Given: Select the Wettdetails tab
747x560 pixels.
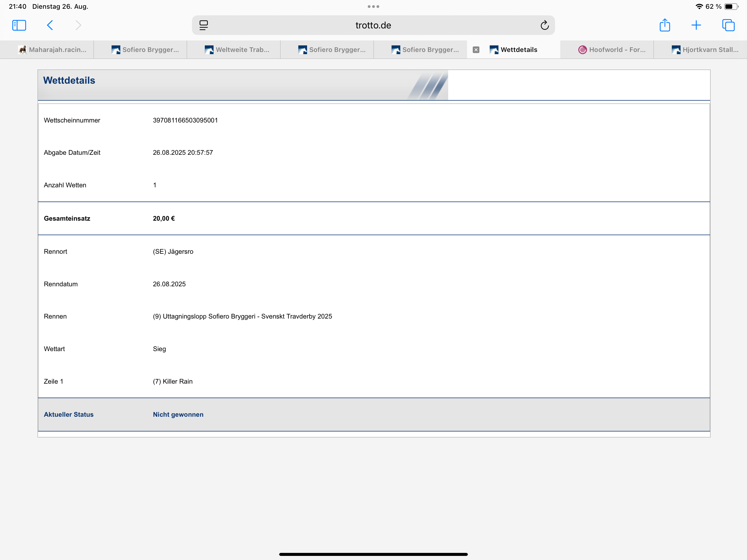Looking at the screenshot, I should pyautogui.click(x=513, y=50).
